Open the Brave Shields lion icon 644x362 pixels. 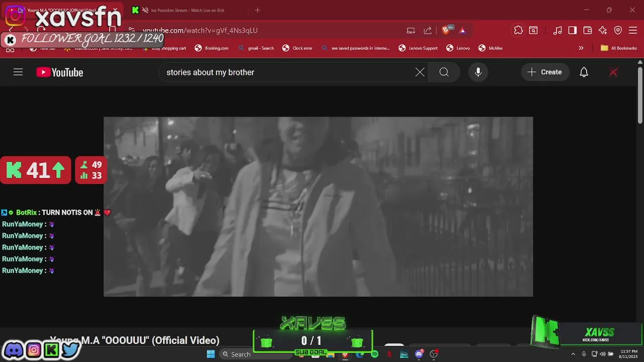pos(445,30)
